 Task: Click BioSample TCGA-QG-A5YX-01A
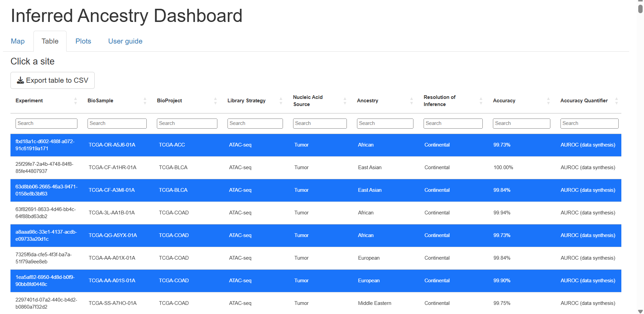point(113,235)
